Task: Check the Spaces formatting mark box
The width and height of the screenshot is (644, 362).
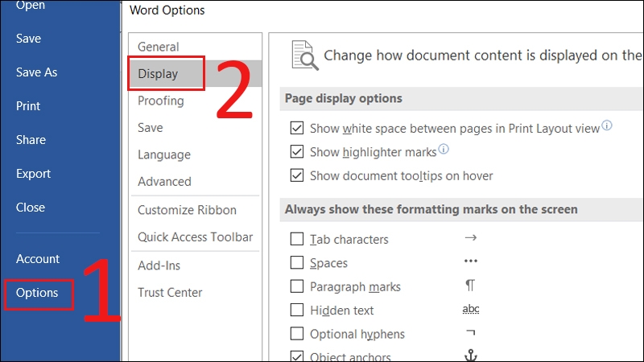Action: pyautogui.click(x=297, y=263)
